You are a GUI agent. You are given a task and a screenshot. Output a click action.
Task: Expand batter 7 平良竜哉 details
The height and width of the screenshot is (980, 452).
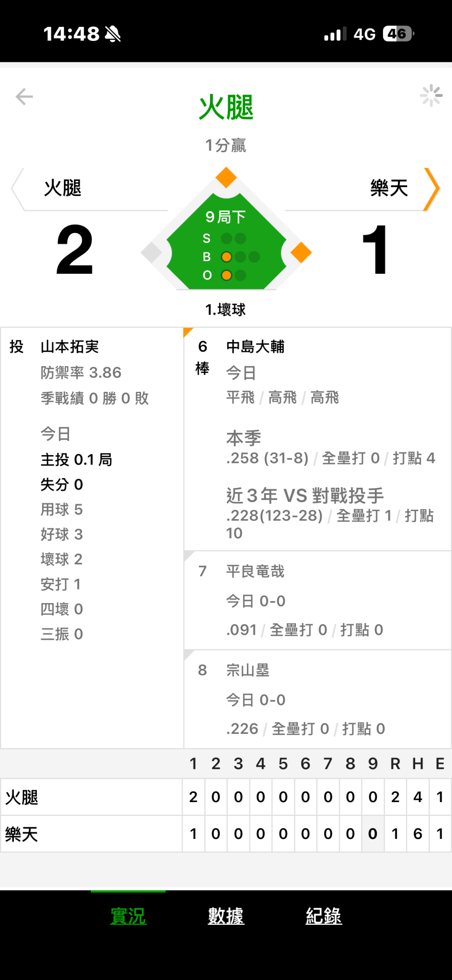click(x=317, y=600)
